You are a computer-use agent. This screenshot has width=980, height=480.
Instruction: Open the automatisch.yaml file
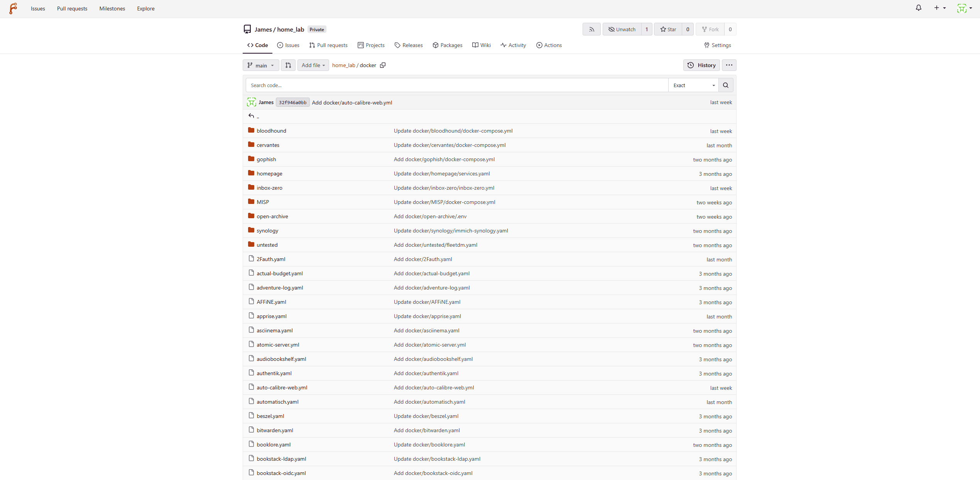coord(277,402)
